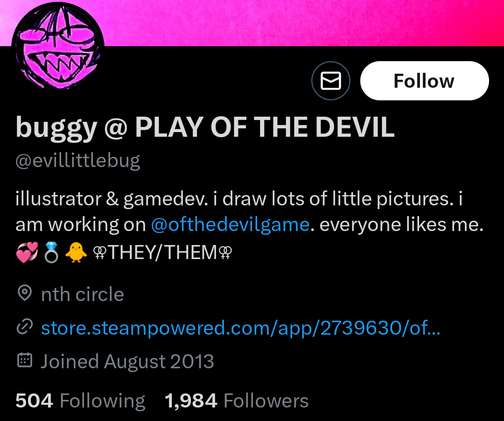504x421 pixels.
Task: Click the nth circle location text
Action: (x=83, y=294)
